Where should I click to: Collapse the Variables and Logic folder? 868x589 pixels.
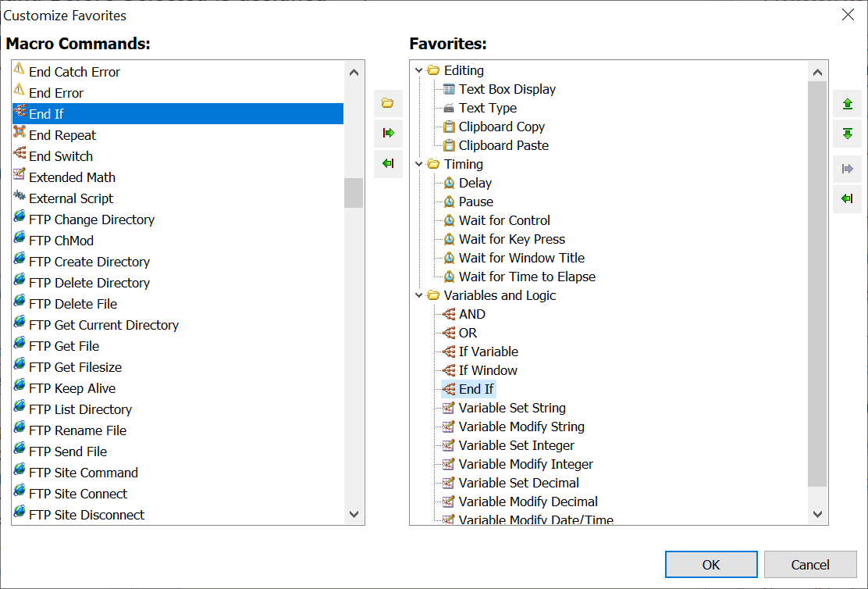(x=419, y=295)
